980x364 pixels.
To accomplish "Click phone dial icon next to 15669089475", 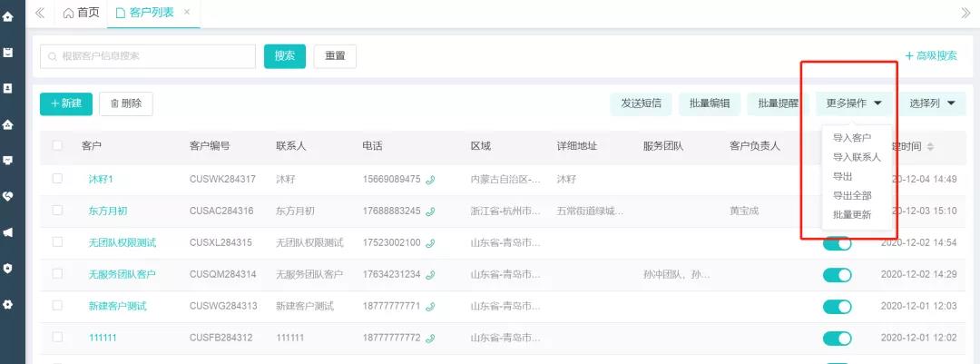I will click(430, 180).
